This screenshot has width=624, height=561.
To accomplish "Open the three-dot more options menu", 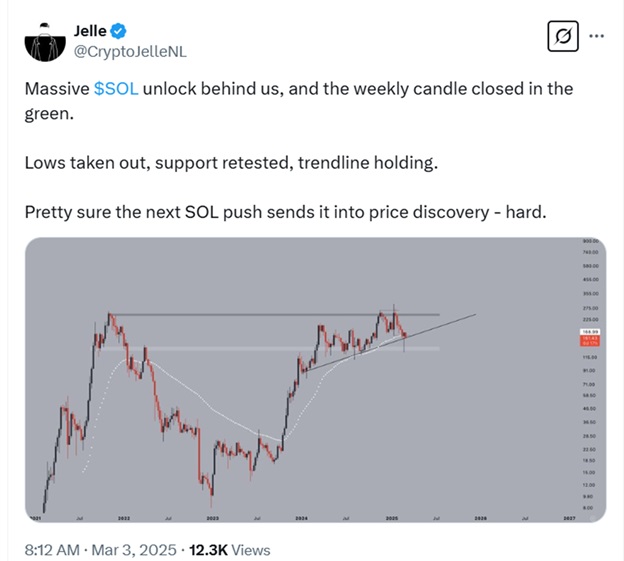I will click(x=597, y=36).
